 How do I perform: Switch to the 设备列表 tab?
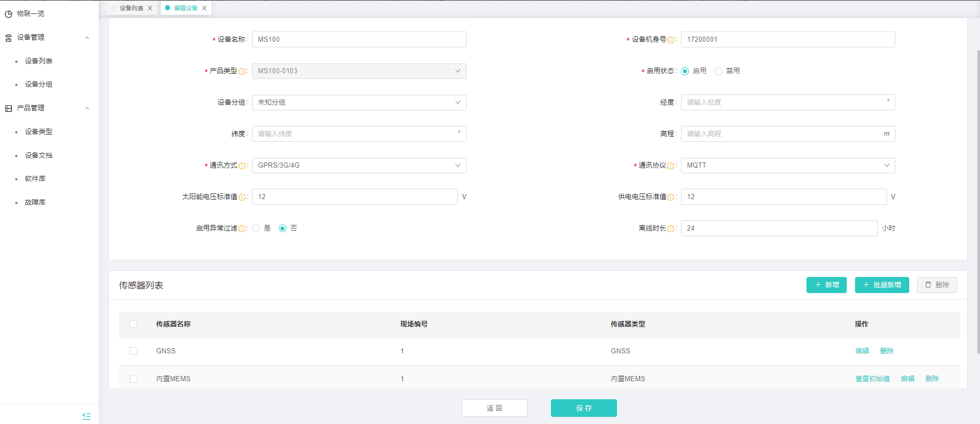coord(131,8)
